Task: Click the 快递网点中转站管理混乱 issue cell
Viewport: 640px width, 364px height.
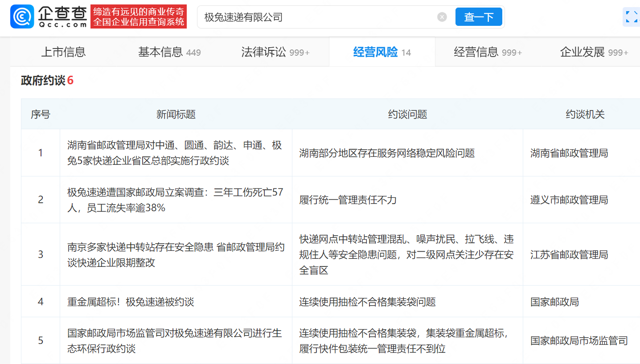Action: (406, 255)
